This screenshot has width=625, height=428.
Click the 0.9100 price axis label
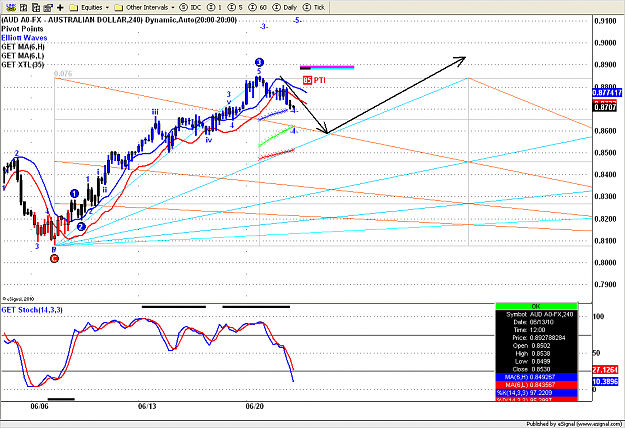[x=605, y=21]
